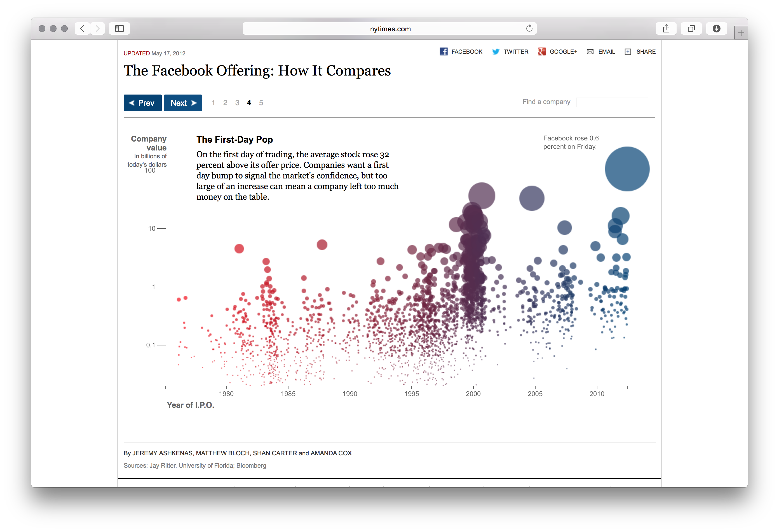Switch to chart page 2
The image size is (779, 532).
click(225, 103)
